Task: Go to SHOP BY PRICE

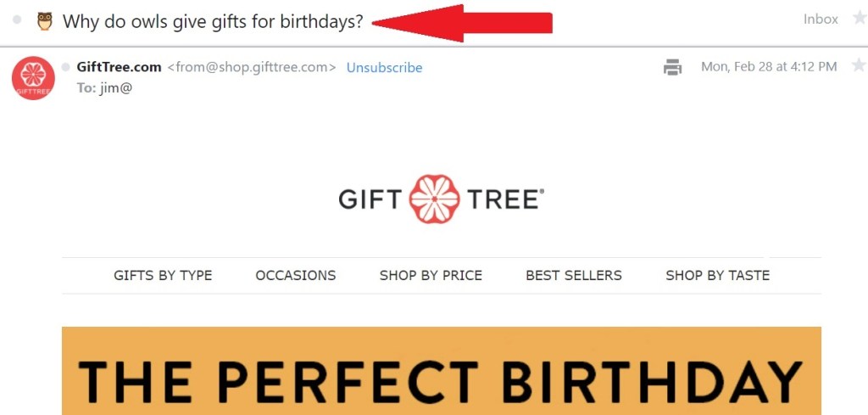Action: 431,275
